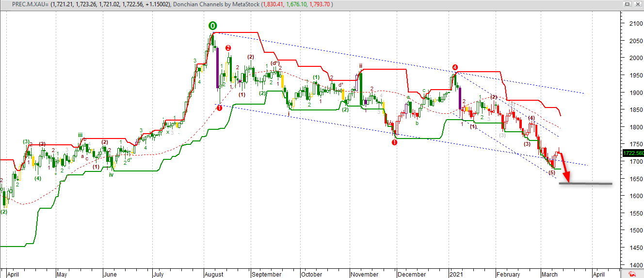
Task: Click the September label on date axis
Action: [266, 274]
